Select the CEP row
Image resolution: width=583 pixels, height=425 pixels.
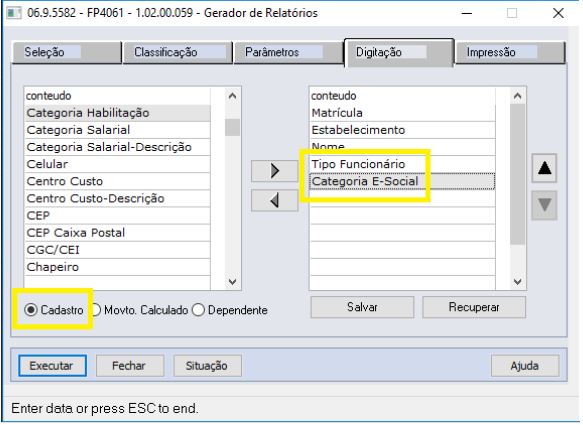point(117,216)
